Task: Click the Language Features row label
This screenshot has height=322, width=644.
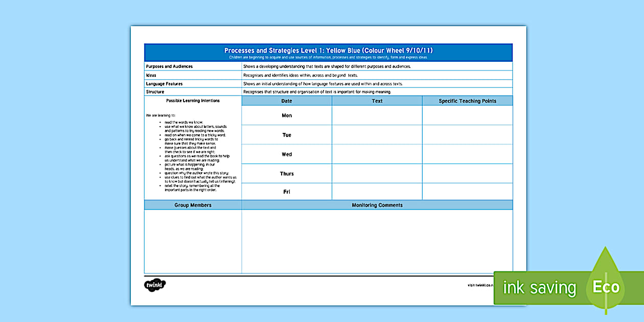Action: (x=164, y=83)
